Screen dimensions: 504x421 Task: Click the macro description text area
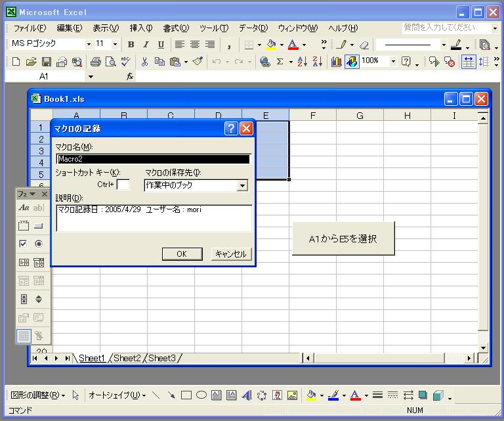154,218
